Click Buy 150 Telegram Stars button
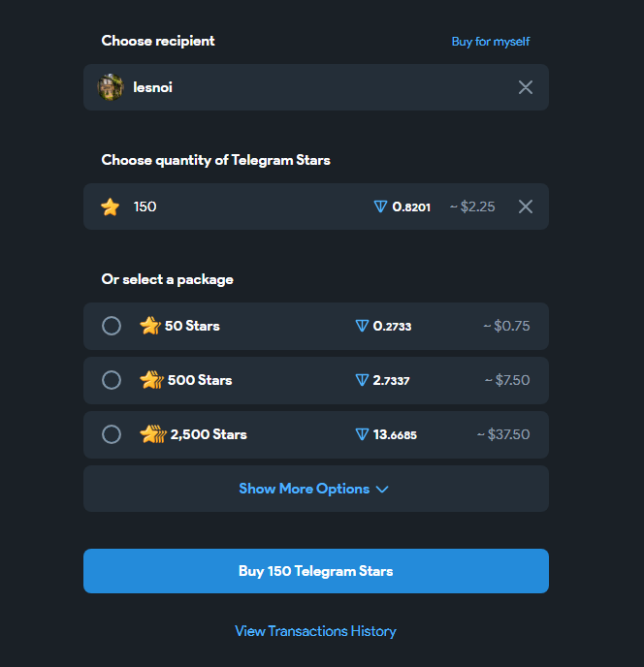 [x=316, y=571]
